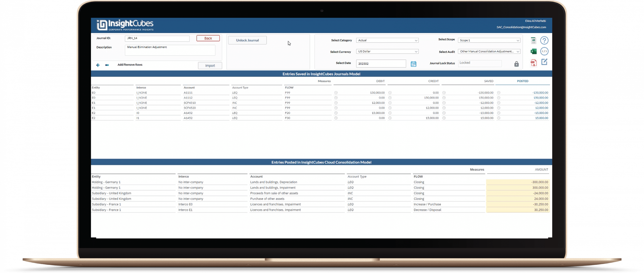The width and height of the screenshot is (644, 273).
Task: Click the InsightCubes logo
Action: tap(125, 25)
